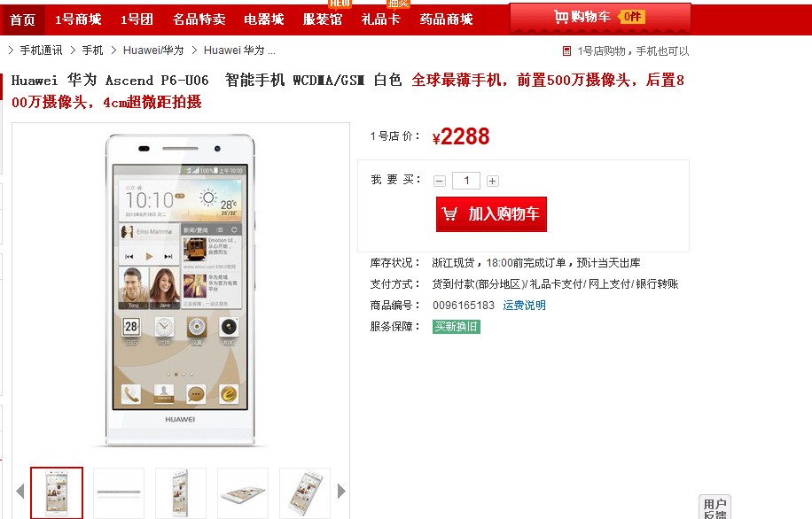
Task: Show previous thumbnails with left arrow
Action: click(x=20, y=491)
